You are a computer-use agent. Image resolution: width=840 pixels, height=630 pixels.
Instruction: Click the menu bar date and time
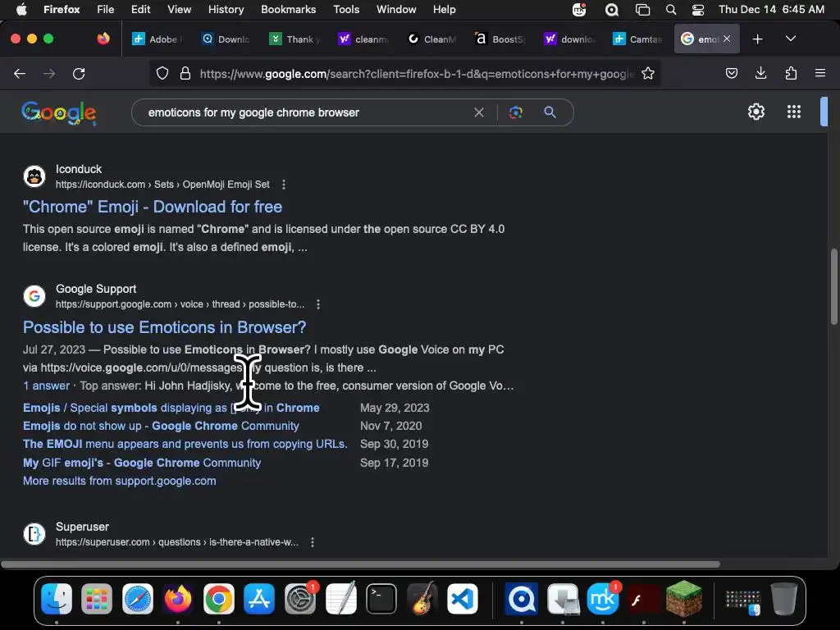point(771,10)
